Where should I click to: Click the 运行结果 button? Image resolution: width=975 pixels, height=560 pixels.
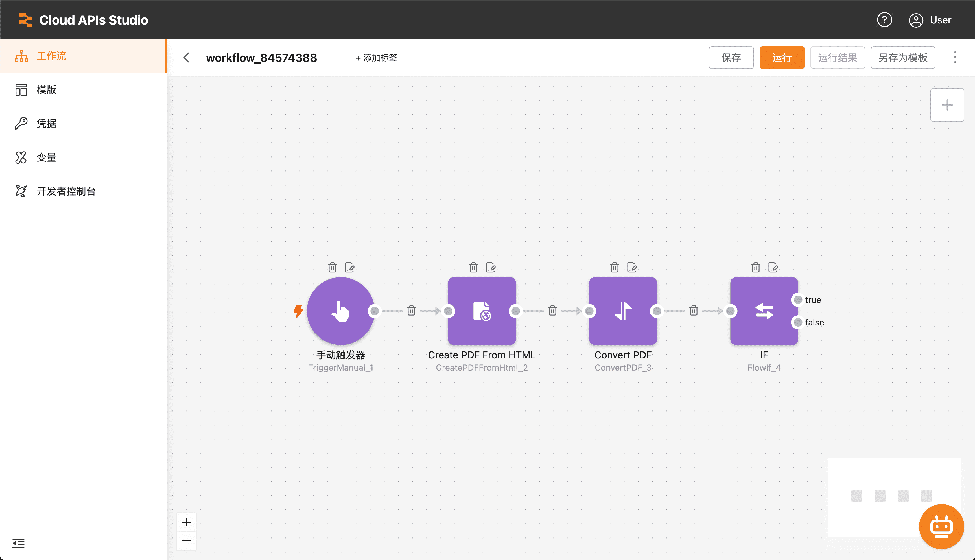[837, 58]
